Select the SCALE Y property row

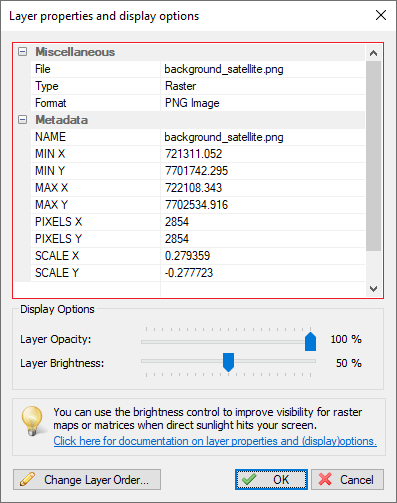[198, 273]
